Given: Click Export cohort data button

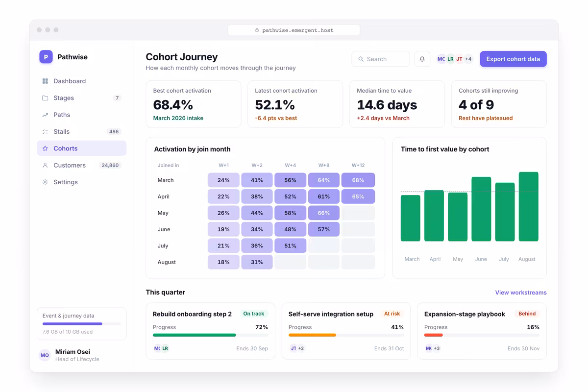Looking at the screenshot, I should click(513, 59).
